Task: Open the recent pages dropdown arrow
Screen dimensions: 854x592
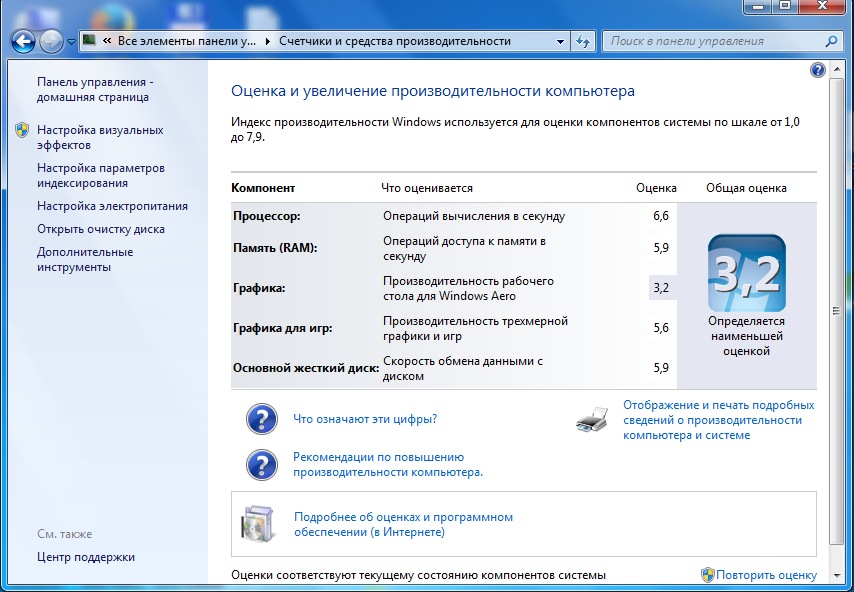Action: coord(71,42)
